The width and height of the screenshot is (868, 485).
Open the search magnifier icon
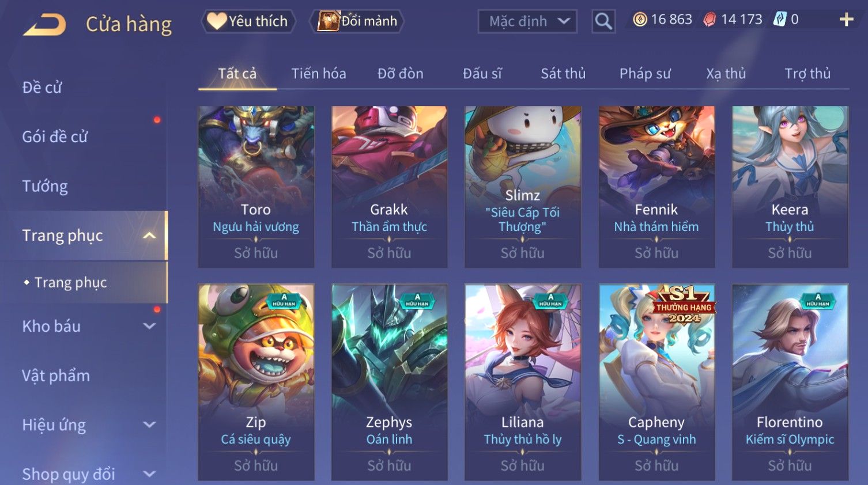603,21
